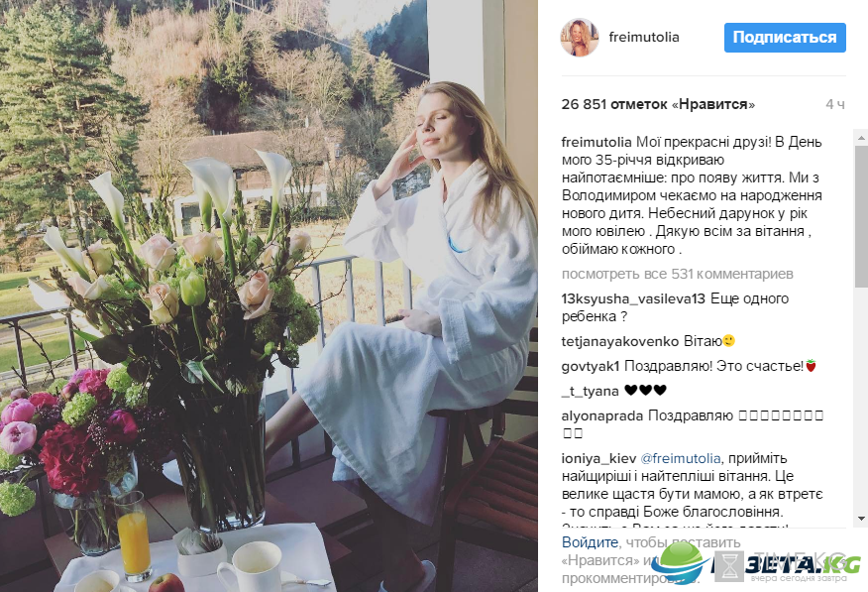Open _t_tyana commenter profile

[x=591, y=391]
